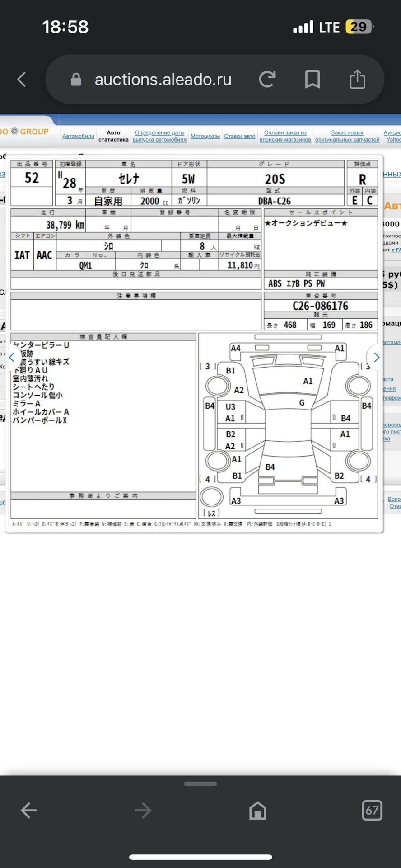Show the next auction sheet image
Image resolution: width=401 pixels, height=868 pixels.
(376, 357)
